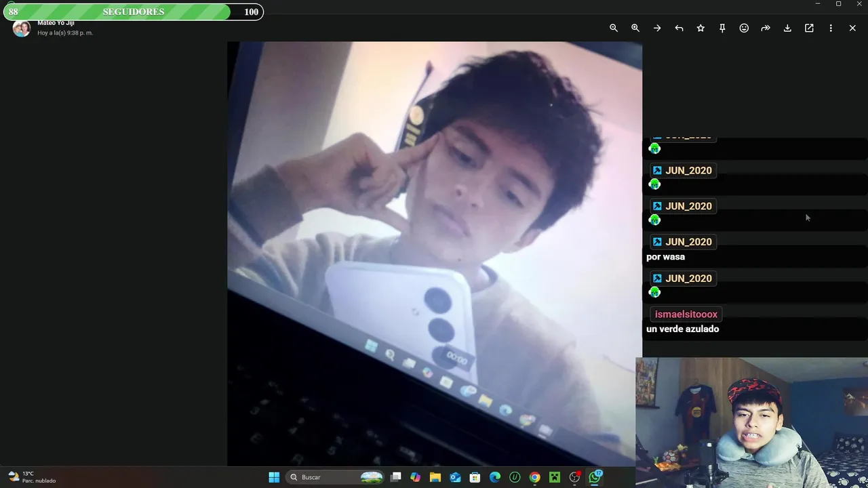
Task: Launch Copilot from taskbar
Action: point(416,477)
